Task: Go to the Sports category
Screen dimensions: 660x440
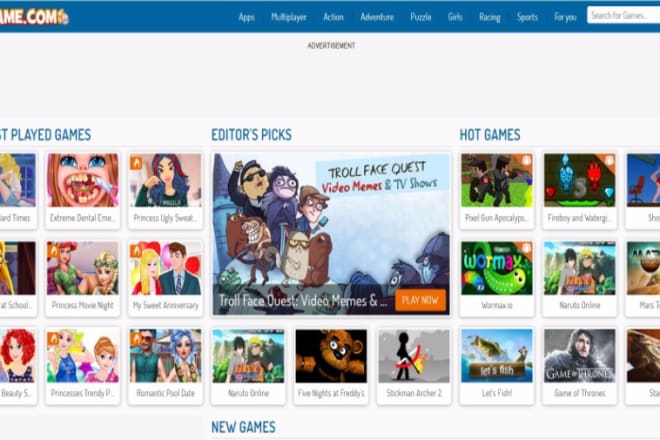Action: coord(527,17)
